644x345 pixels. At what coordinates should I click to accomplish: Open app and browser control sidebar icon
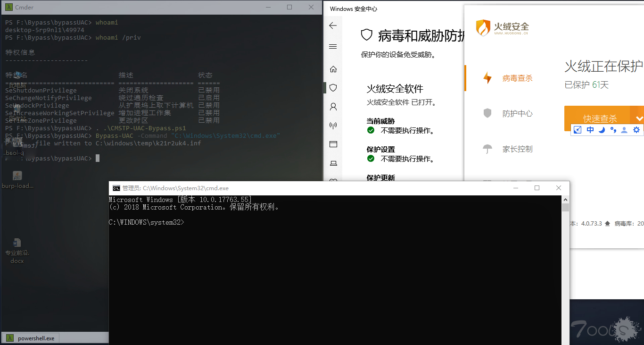[333, 144]
